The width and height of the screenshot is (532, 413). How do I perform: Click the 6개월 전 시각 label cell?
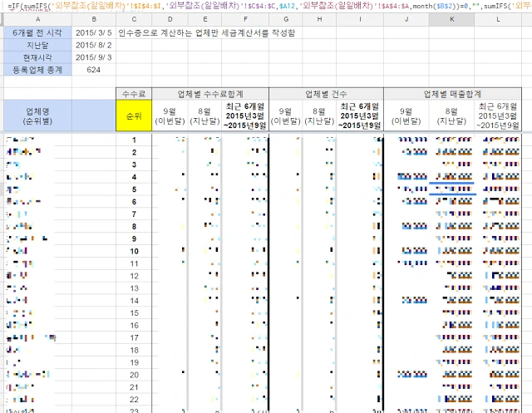37,33
